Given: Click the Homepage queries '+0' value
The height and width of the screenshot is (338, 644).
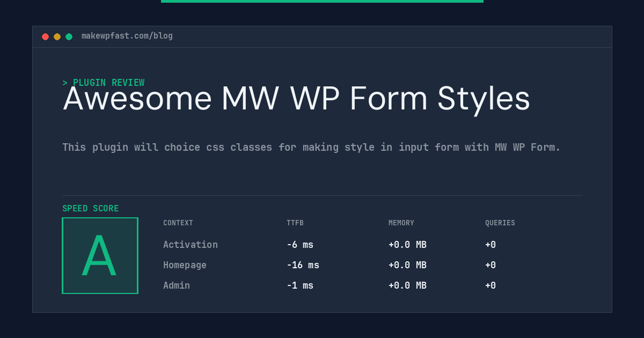Looking at the screenshot, I should 491,265.
